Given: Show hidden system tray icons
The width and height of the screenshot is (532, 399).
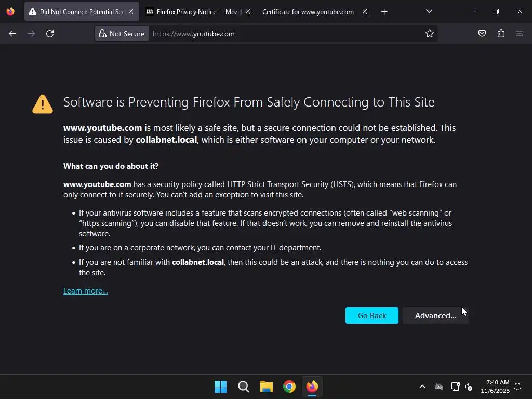Looking at the screenshot, I should (x=422, y=387).
